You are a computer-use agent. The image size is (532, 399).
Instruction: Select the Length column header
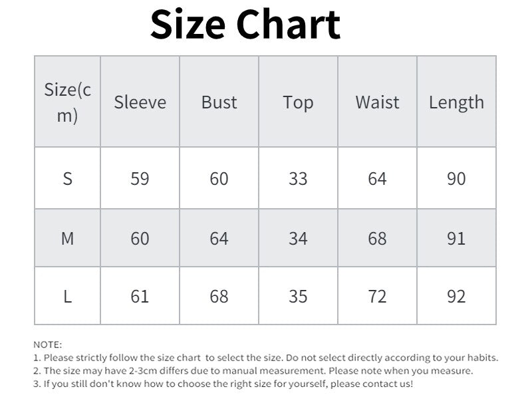coord(456,102)
